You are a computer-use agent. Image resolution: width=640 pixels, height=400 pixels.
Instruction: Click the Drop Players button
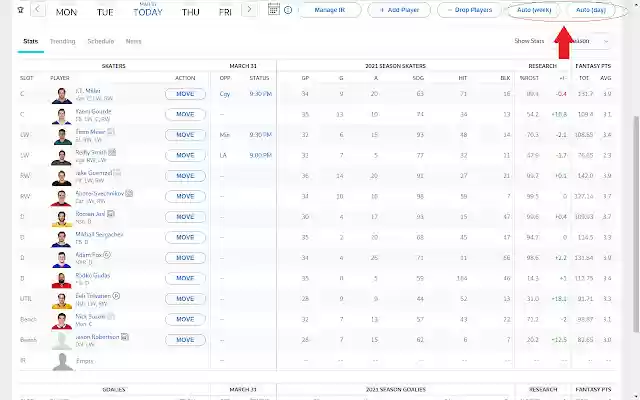[x=469, y=10]
